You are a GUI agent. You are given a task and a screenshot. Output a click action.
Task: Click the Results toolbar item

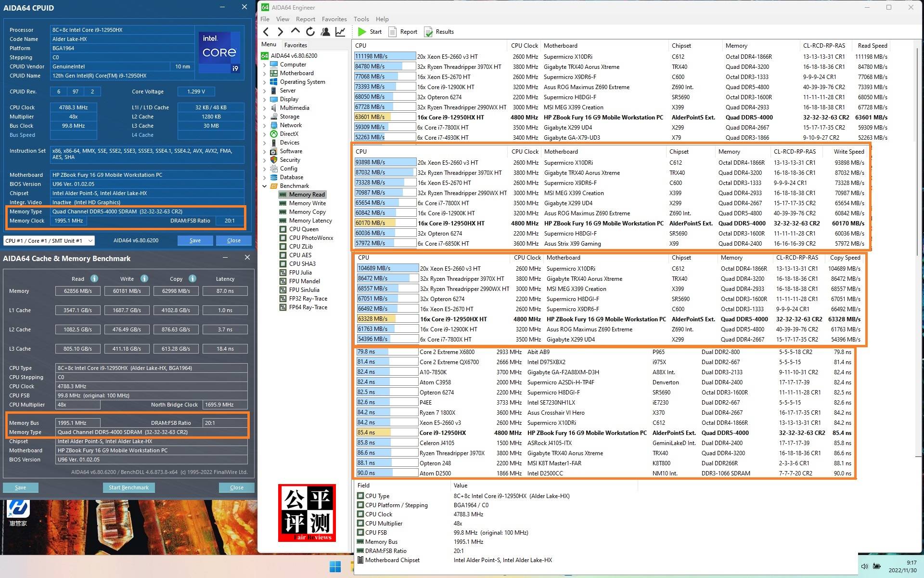438,32
